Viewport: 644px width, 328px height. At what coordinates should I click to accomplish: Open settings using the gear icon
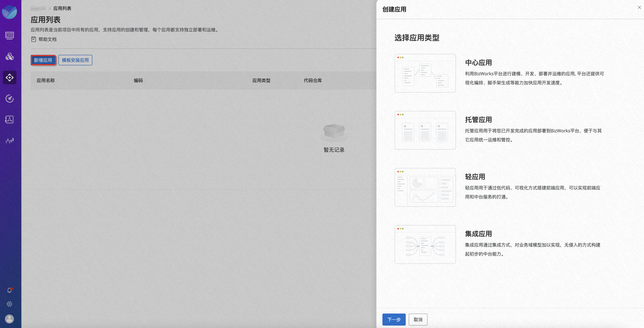click(x=10, y=304)
